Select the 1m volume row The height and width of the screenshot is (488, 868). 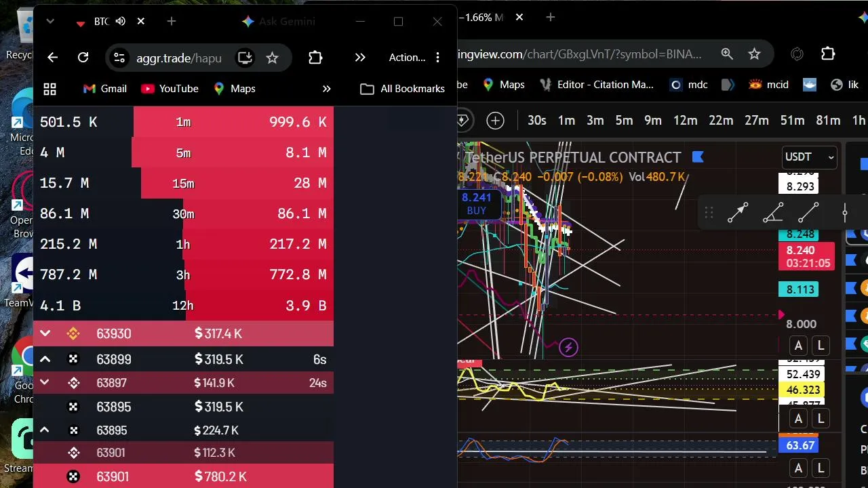pos(183,122)
